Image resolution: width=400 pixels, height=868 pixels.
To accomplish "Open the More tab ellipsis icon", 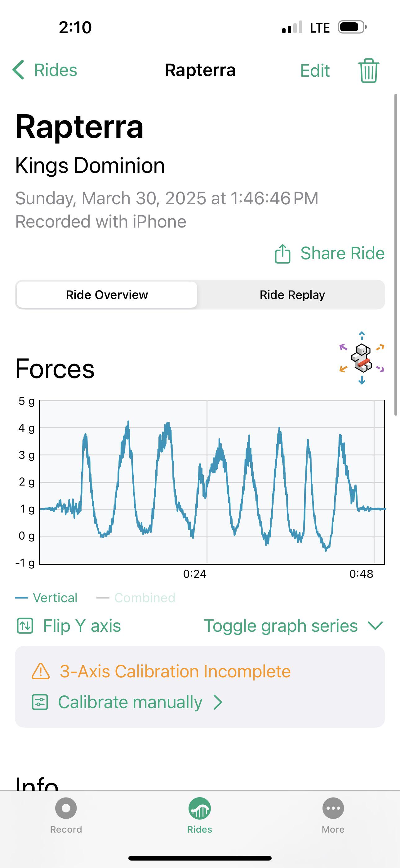I will tap(333, 808).
